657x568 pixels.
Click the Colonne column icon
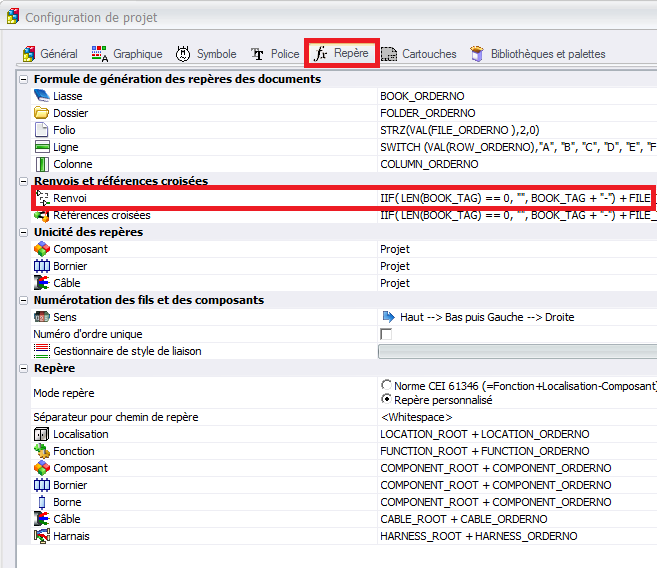41,164
